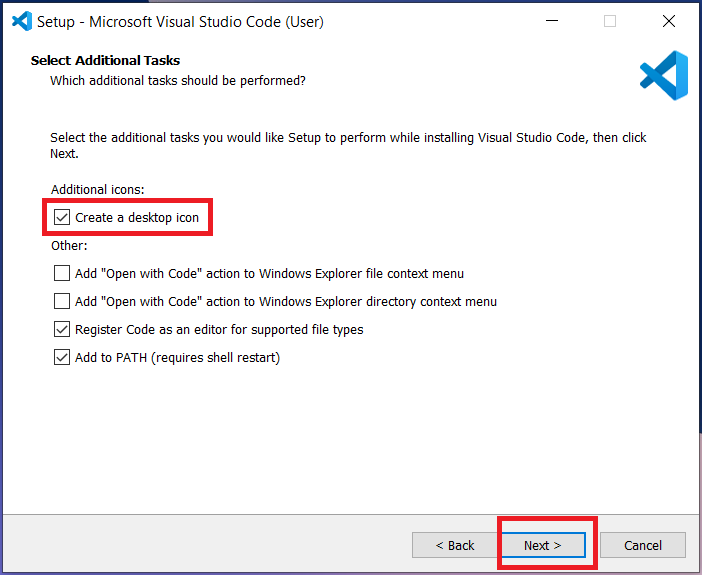Uncheck the Register Code as editor checkbox
Image resolution: width=702 pixels, height=575 pixels.
62,329
